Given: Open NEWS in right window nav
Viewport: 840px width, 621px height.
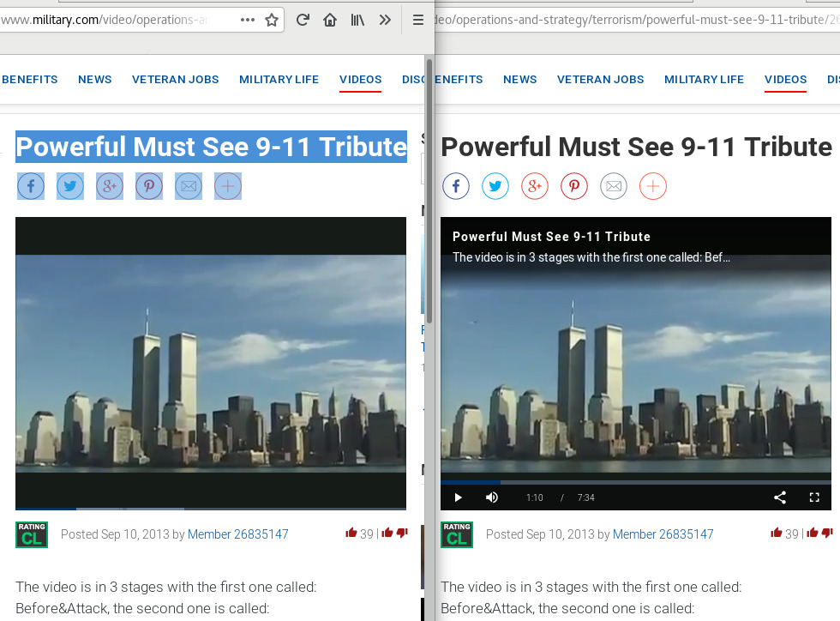Looking at the screenshot, I should point(519,80).
